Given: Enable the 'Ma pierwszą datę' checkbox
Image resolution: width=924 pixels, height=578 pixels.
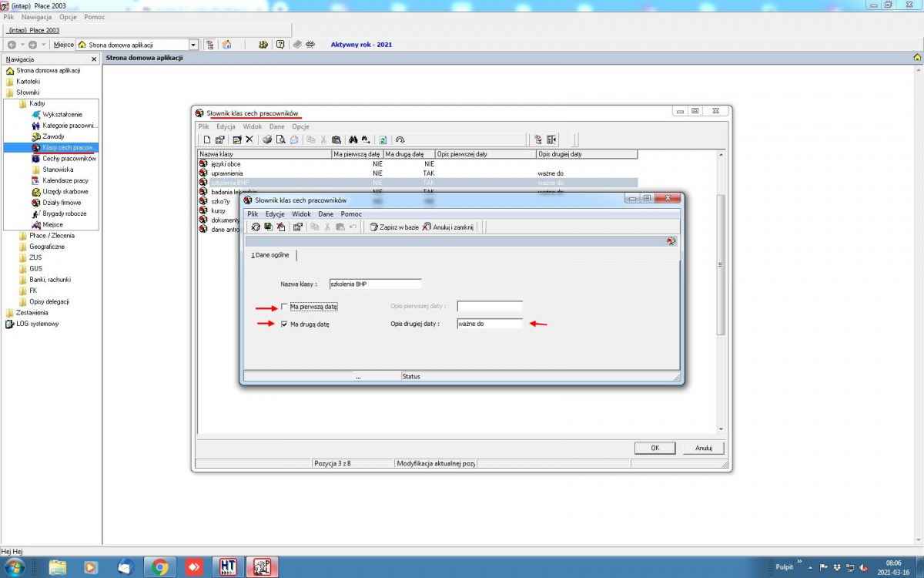Looking at the screenshot, I should click(284, 307).
